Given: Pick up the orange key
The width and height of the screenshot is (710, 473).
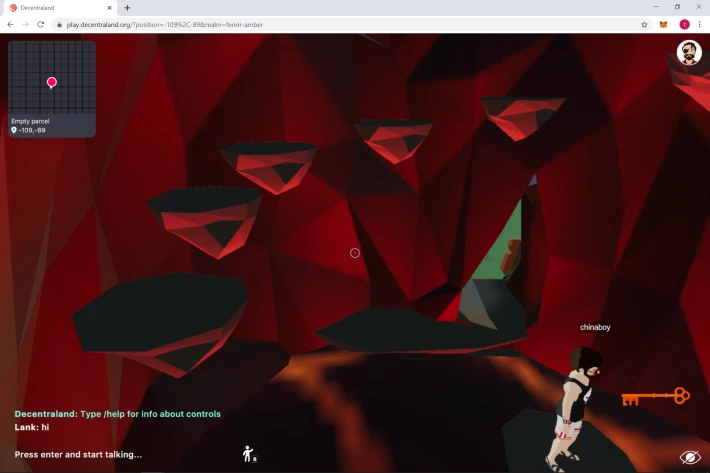Looking at the screenshot, I should pos(655,397).
